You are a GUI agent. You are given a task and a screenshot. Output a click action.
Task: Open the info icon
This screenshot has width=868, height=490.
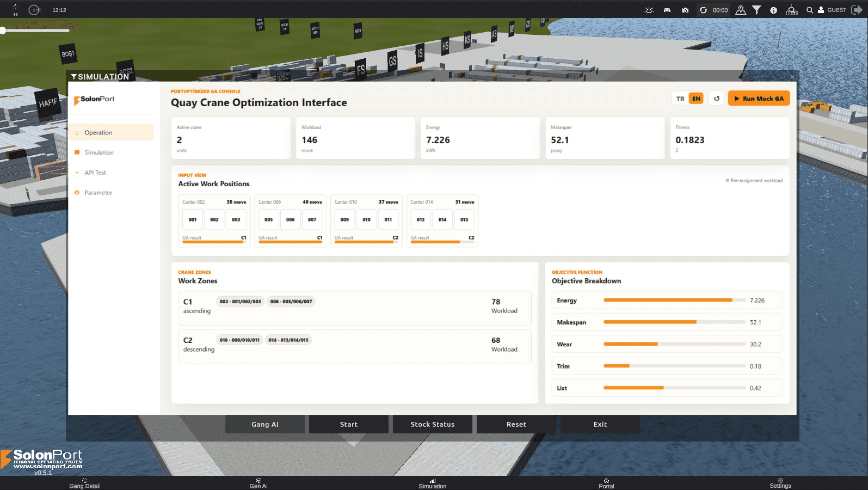pyautogui.click(x=773, y=10)
